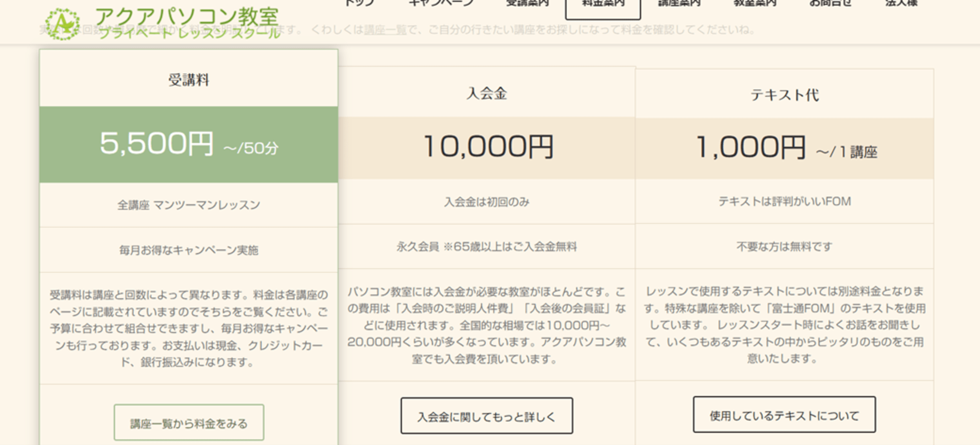Click the green 5,500円 price banner
980x445 pixels.
click(189, 145)
